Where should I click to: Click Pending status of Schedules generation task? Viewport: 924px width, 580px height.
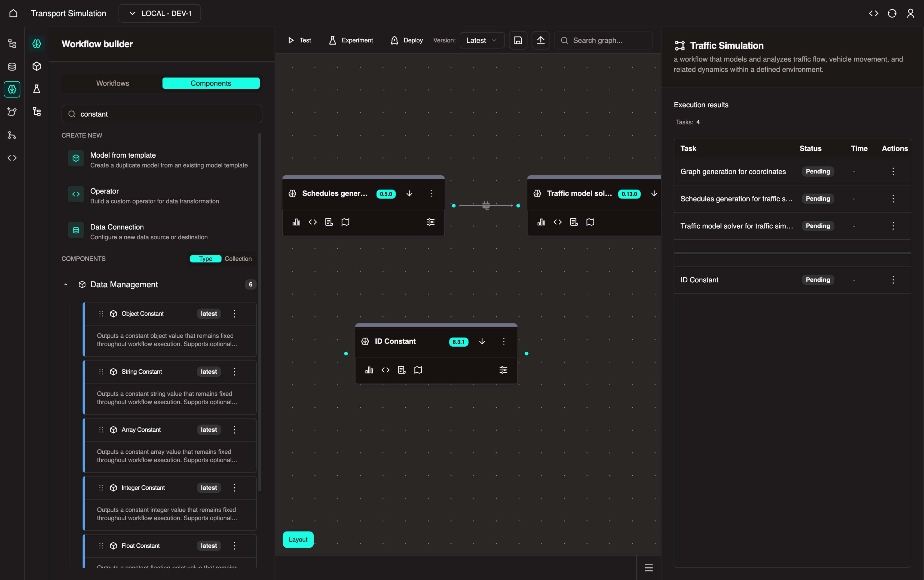(x=818, y=199)
